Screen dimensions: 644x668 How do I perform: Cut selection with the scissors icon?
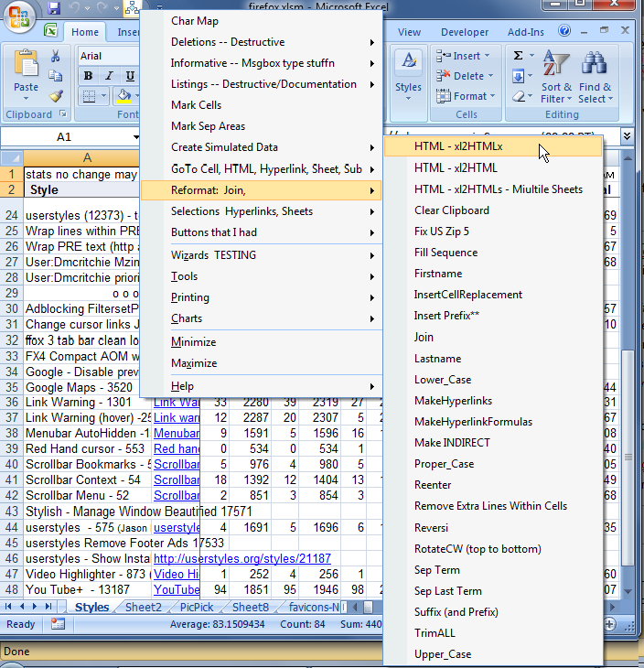coord(56,56)
